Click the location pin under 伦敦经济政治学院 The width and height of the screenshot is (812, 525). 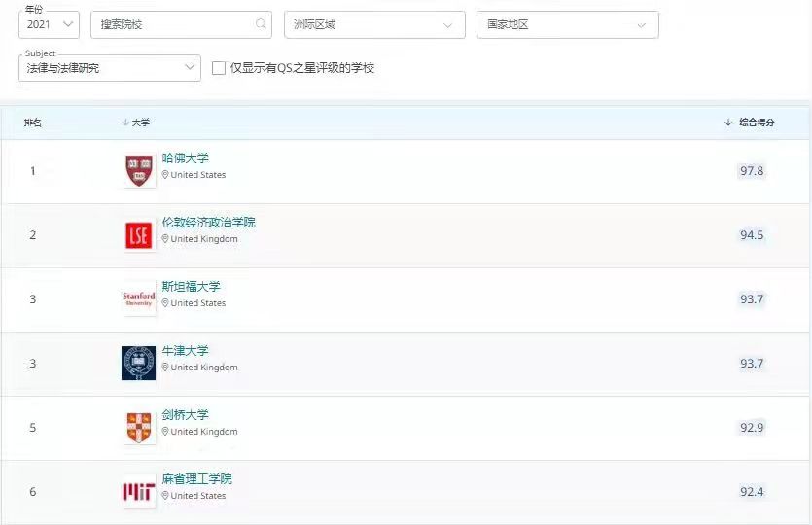[165, 239]
